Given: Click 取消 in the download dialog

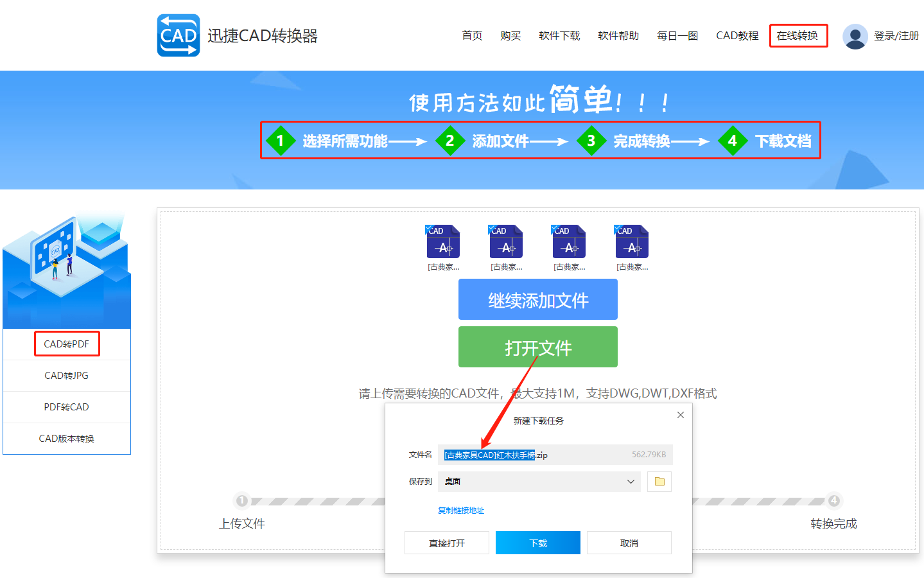Looking at the screenshot, I should click(629, 543).
